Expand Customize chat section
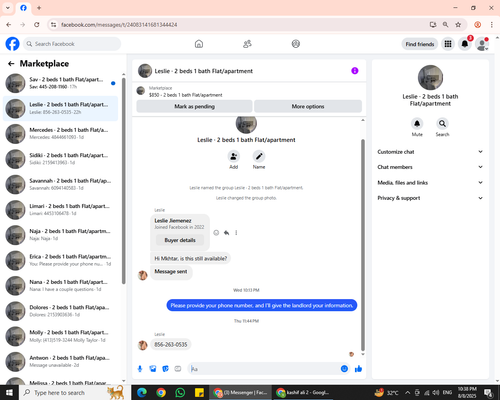Viewport: 500px width, 400px height. click(x=430, y=152)
